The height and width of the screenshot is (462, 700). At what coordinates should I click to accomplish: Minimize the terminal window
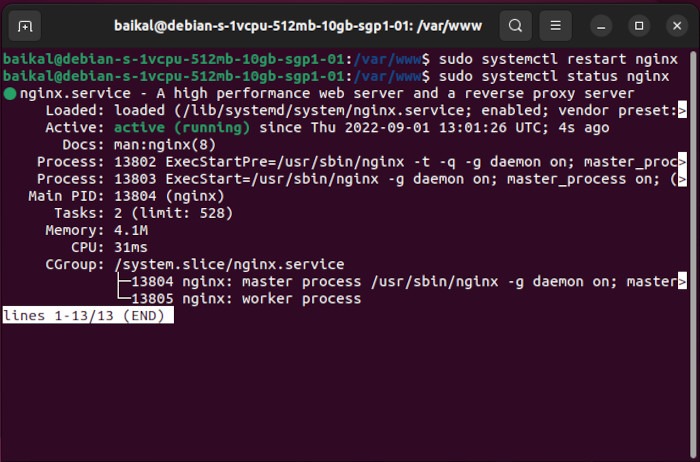(x=601, y=26)
